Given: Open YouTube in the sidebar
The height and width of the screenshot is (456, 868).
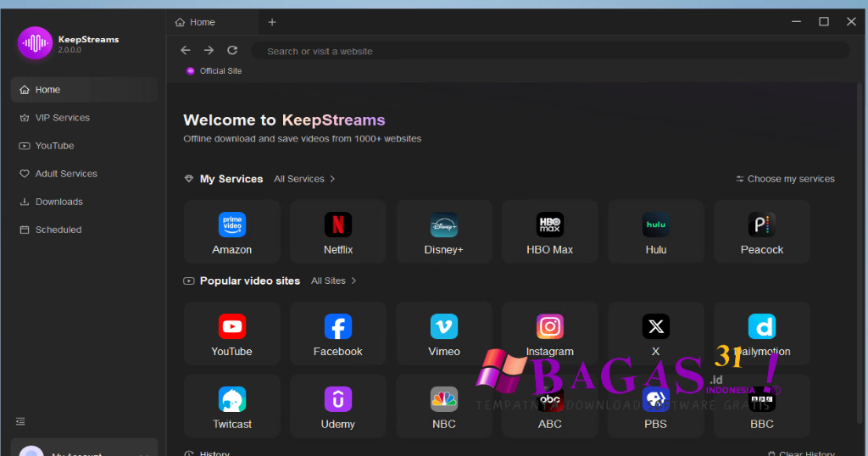Looking at the screenshot, I should point(84,146).
